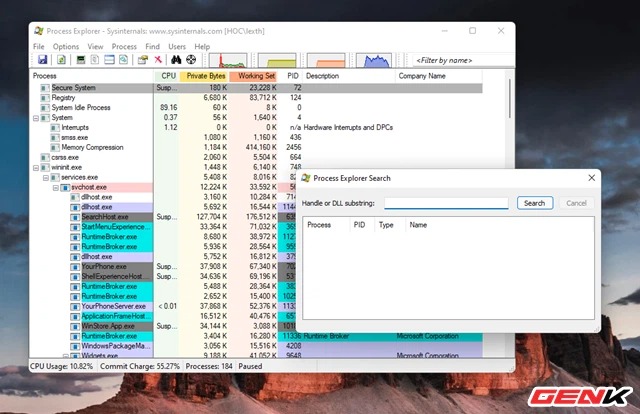Collapse the wininit.exe tree node
640x414 pixels.
(x=37, y=167)
